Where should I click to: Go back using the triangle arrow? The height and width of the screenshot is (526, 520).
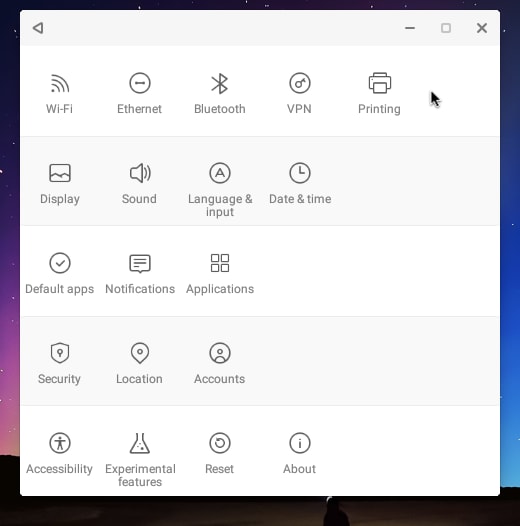[x=38, y=28]
